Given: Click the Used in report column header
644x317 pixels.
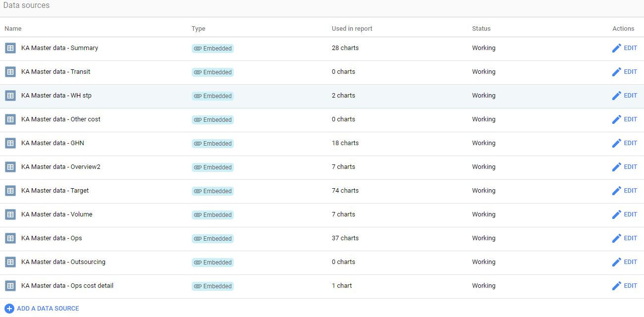Looking at the screenshot, I should (352, 29).
